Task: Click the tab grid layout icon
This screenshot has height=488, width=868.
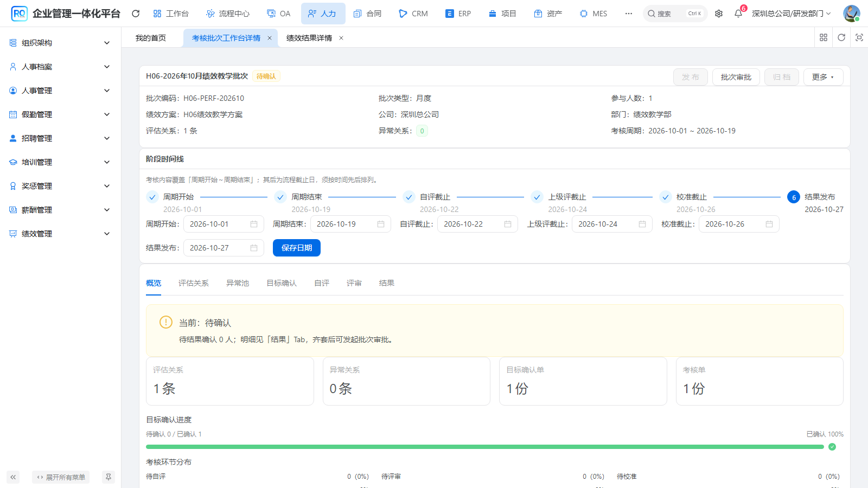Action: pos(824,37)
